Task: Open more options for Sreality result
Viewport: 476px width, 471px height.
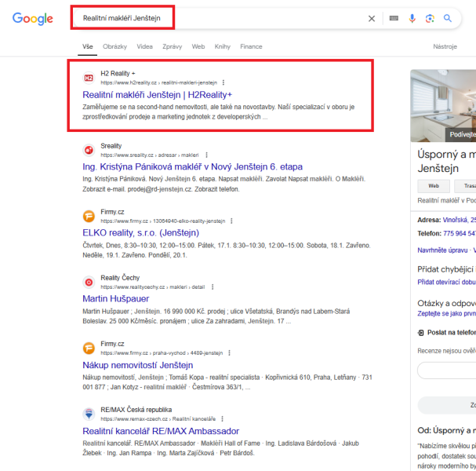Action: (206, 155)
